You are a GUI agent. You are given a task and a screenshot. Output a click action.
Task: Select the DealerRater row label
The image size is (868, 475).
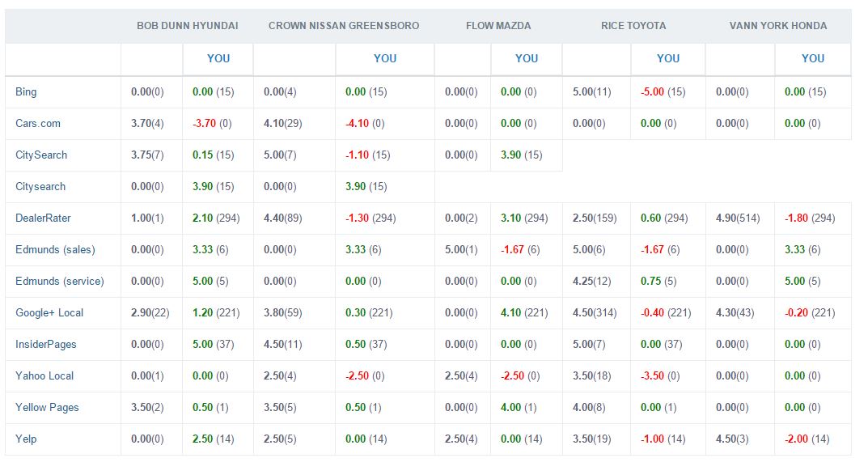coord(41,218)
